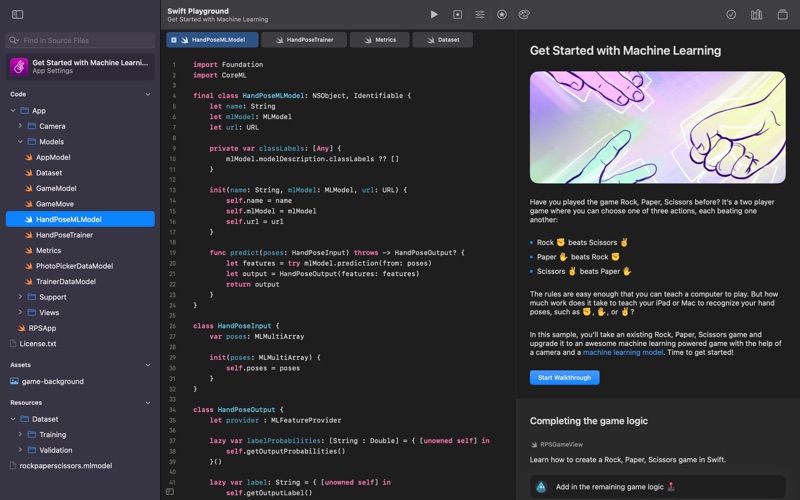This screenshot has width=800, height=500.
Task: Toggle the sidebar visibility icon
Action: pyautogui.click(x=17, y=14)
